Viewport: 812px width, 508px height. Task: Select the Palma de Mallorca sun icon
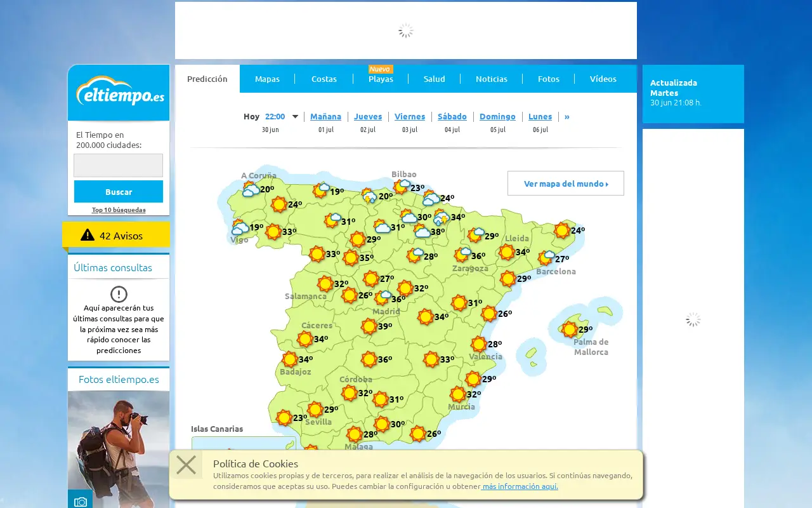(x=570, y=330)
